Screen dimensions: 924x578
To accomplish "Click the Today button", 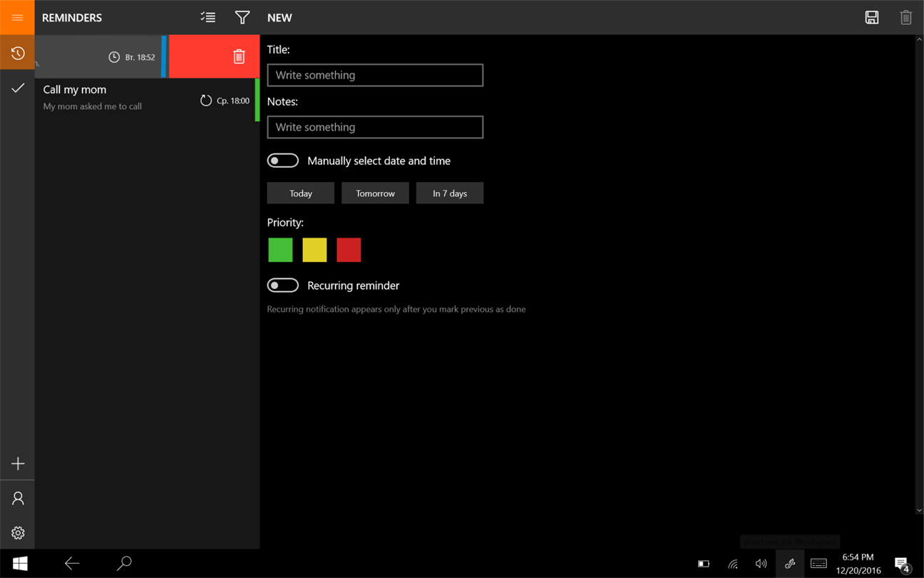I will [x=301, y=193].
